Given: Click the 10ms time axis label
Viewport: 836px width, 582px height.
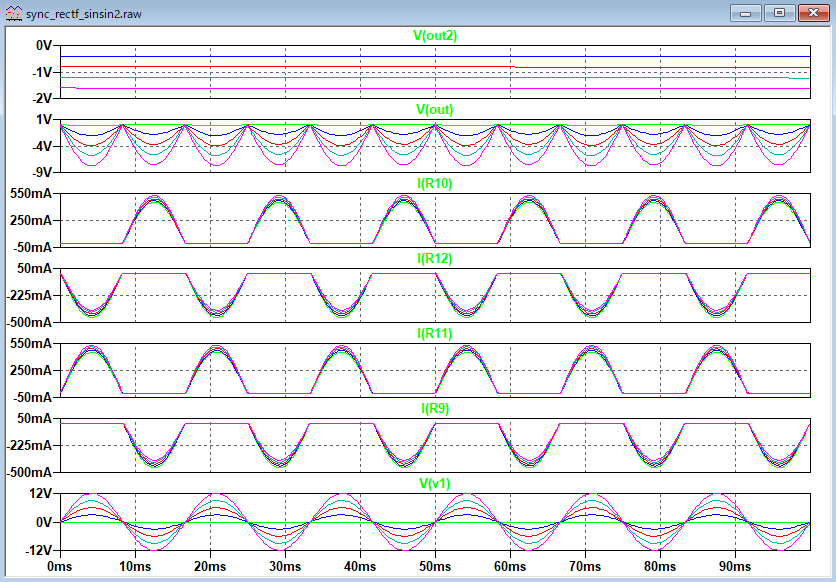Looking at the screenshot, I should tap(135, 565).
